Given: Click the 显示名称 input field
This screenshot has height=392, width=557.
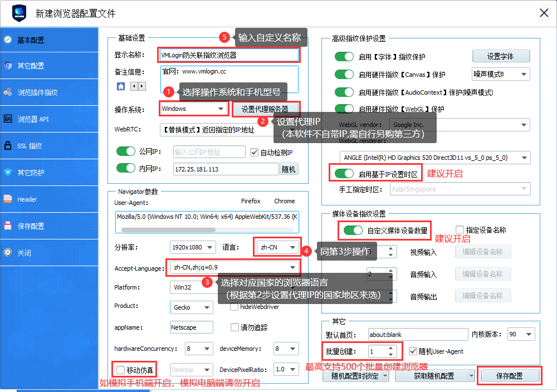Looking at the screenshot, I should coord(229,55).
